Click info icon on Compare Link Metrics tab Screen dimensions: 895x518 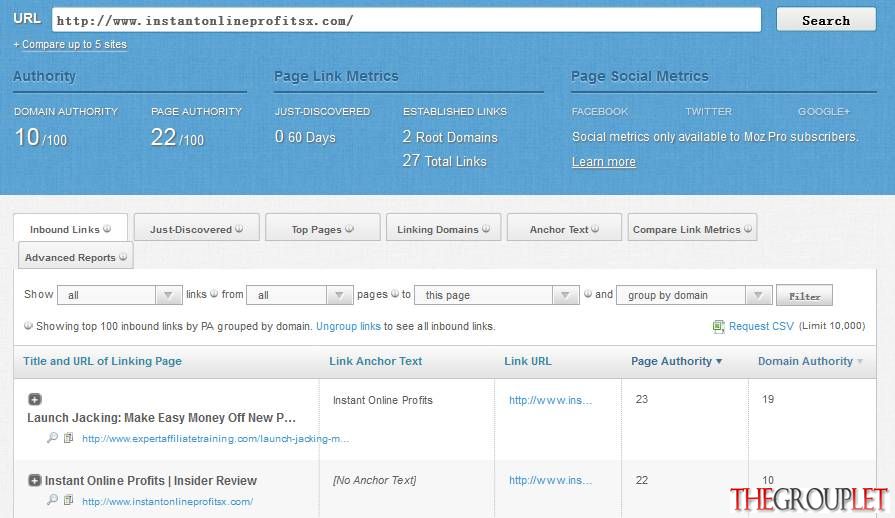748,229
